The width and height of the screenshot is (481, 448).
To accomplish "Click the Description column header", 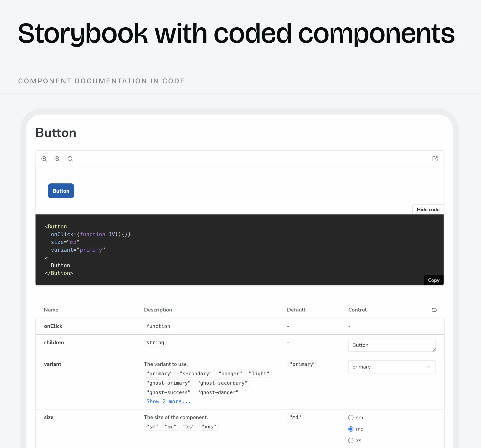I will tap(158, 310).
